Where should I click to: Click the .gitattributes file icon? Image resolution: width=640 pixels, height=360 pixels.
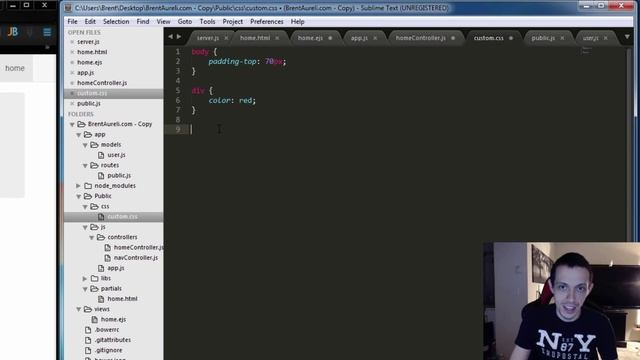click(x=88, y=340)
